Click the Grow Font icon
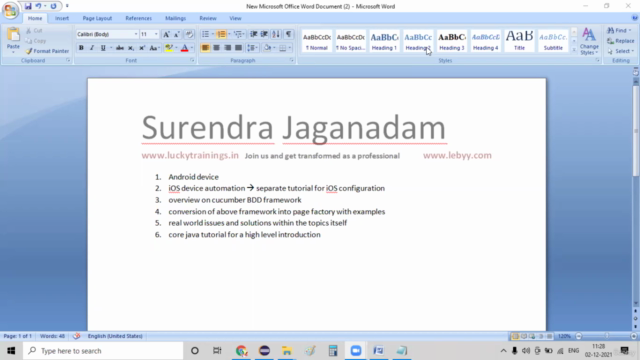 pyautogui.click(x=166, y=34)
